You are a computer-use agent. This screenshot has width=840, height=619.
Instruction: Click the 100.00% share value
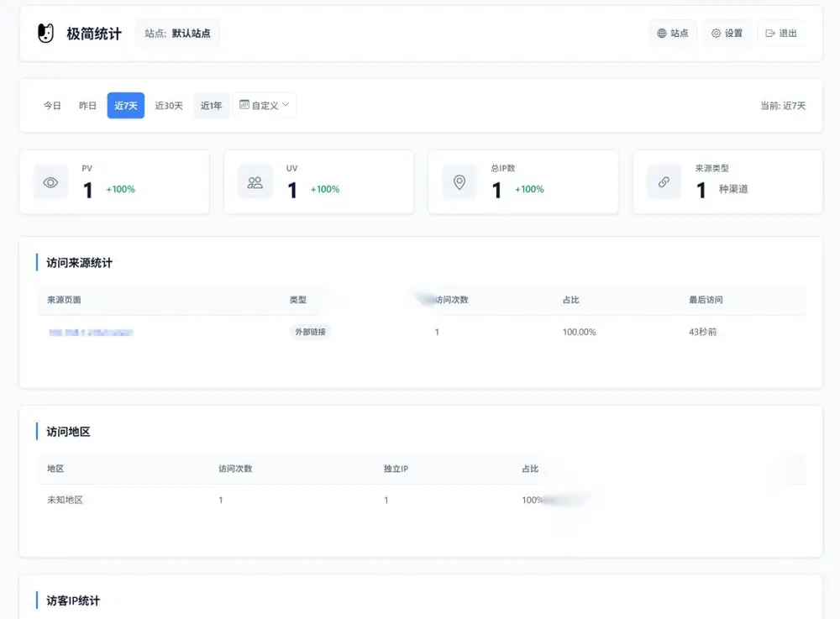point(579,332)
